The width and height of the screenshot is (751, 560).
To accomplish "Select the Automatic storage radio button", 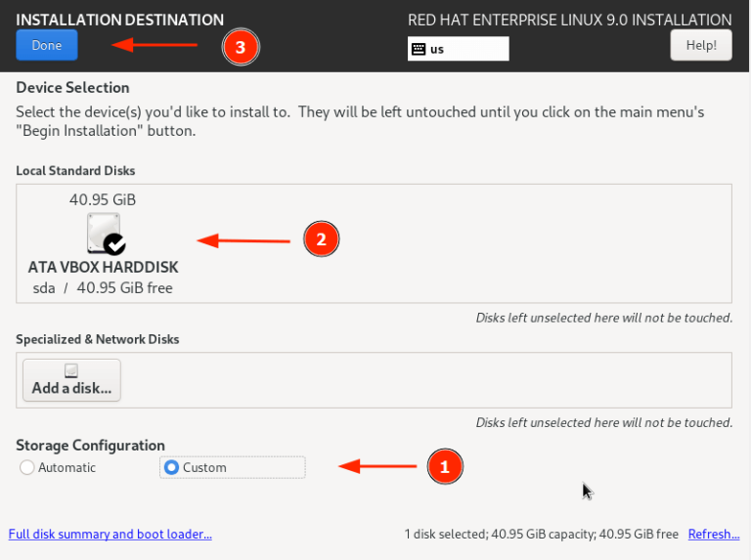I will pos(26,468).
